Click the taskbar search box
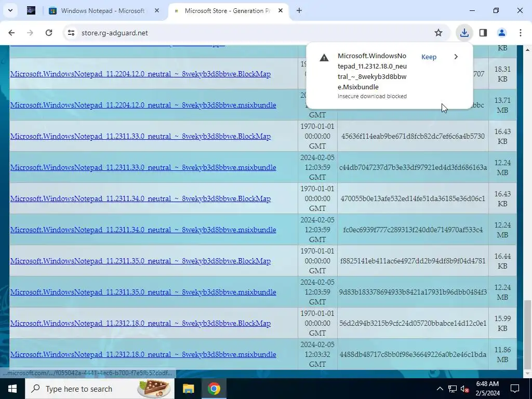The image size is (532, 399). point(100,389)
